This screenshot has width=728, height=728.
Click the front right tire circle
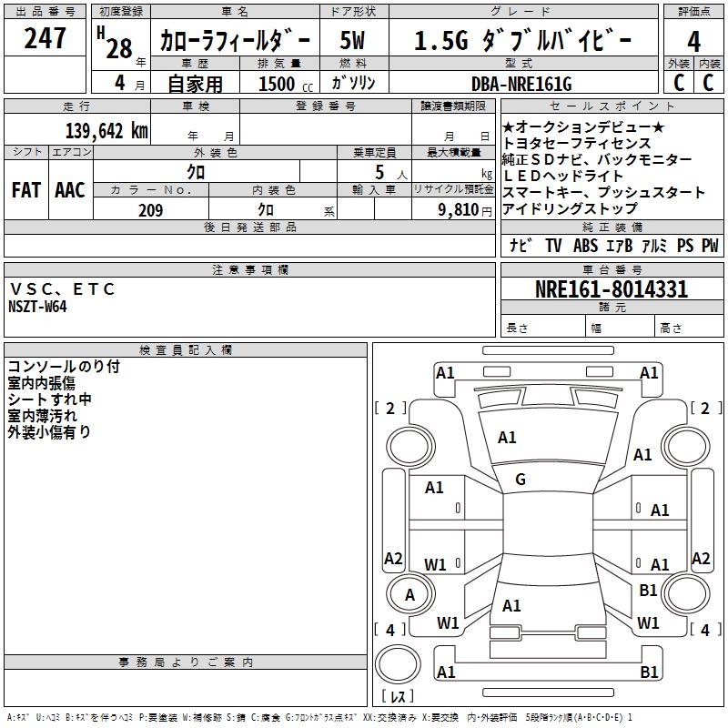(x=686, y=446)
